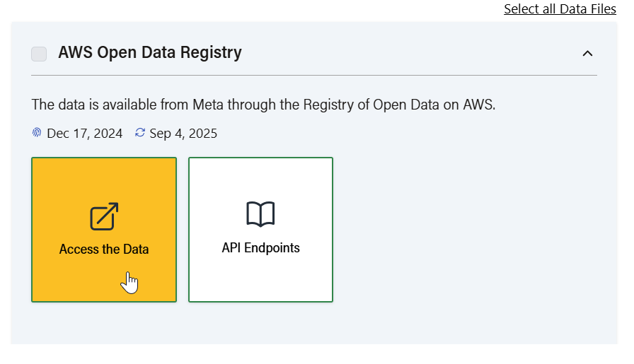This screenshot has width=634, height=364.
Task: Click the Dec 17, 2024 created date
Action: [x=85, y=134]
